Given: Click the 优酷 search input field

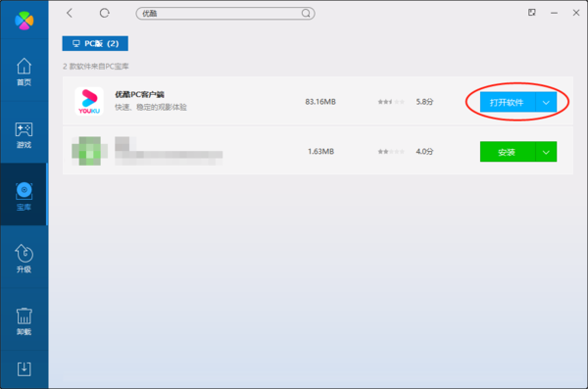Looking at the screenshot, I should click(x=225, y=14).
